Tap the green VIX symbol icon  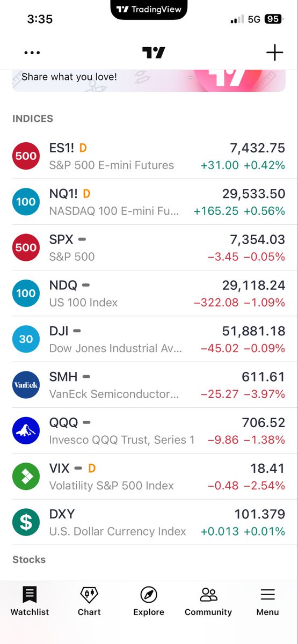pyautogui.click(x=26, y=476)
